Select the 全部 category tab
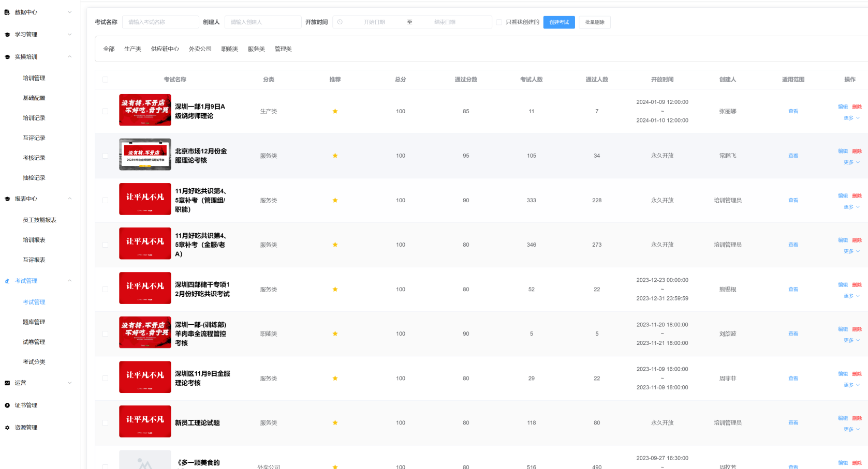Screen dimensions: 868x469 tap(109, 49)
